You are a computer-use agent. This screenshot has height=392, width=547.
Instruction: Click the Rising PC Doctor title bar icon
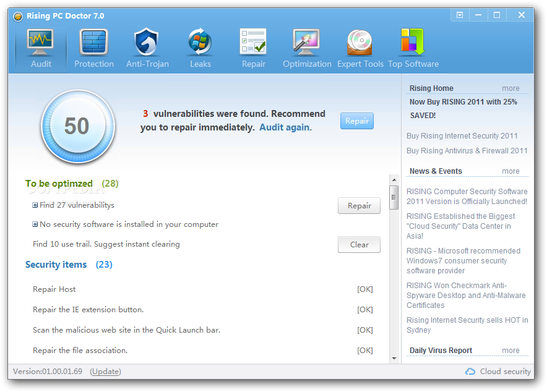[18, 16]
